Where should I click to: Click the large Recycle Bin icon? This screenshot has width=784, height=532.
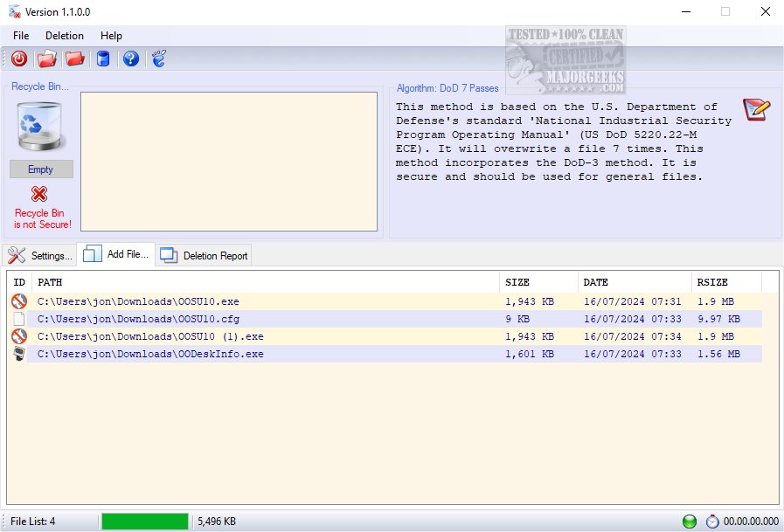coord(40,127)
